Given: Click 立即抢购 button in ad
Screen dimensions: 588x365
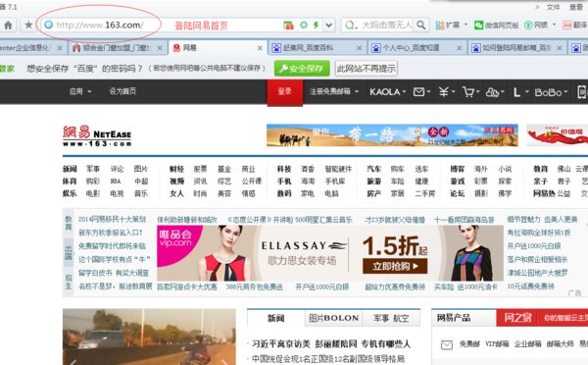Looking at the screenshot, I should point(395,266).
